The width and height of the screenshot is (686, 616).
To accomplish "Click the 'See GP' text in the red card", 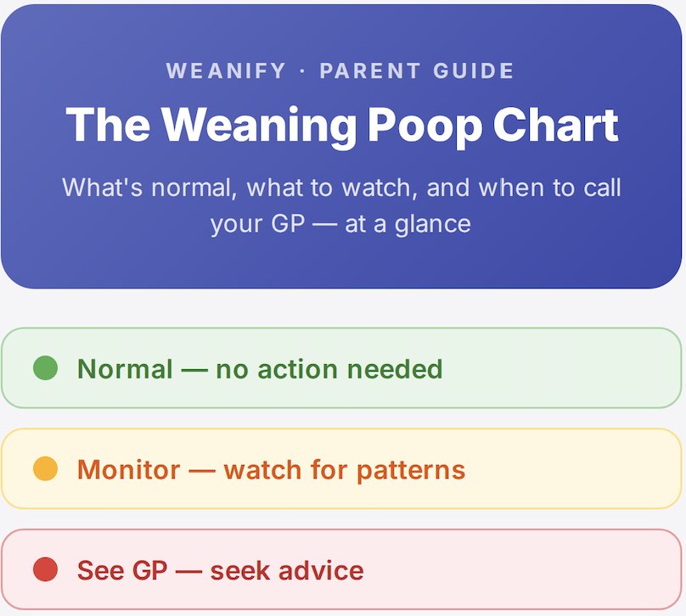I will [122, 570].
